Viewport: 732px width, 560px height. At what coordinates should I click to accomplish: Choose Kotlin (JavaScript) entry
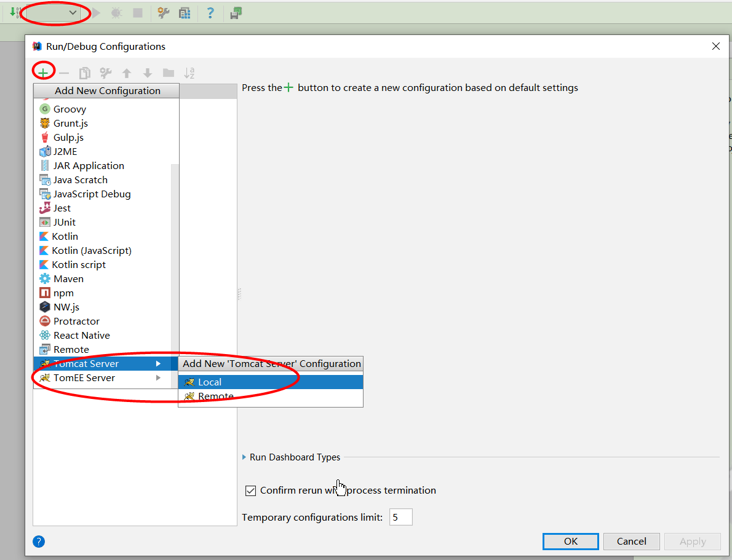[103, 251]
